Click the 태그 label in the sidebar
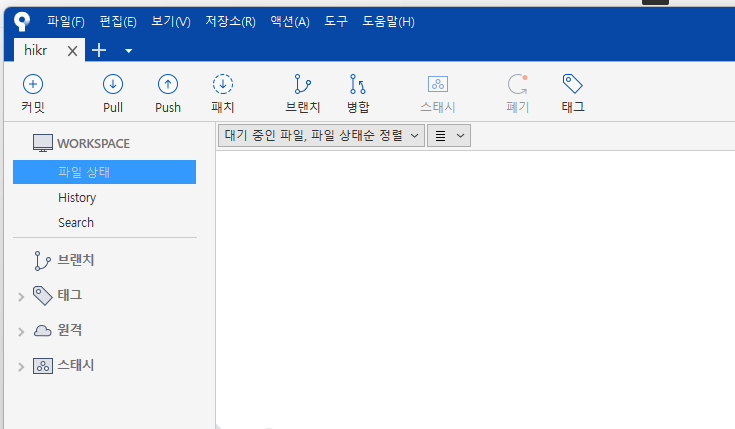This screenshot has width=735, height=429. click(70, 295)
